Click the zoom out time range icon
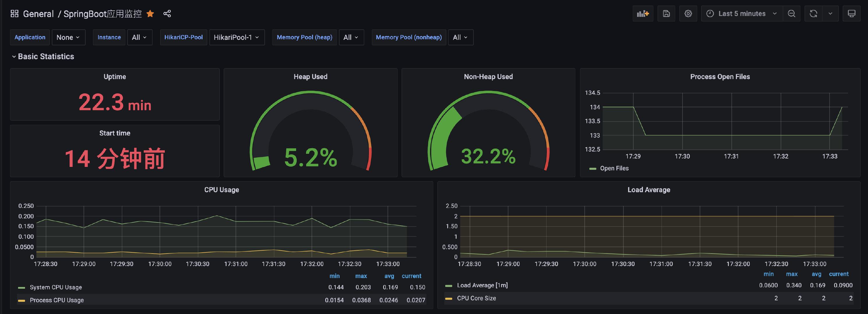This screenshot has width=868, height=314. click(791, 14)
